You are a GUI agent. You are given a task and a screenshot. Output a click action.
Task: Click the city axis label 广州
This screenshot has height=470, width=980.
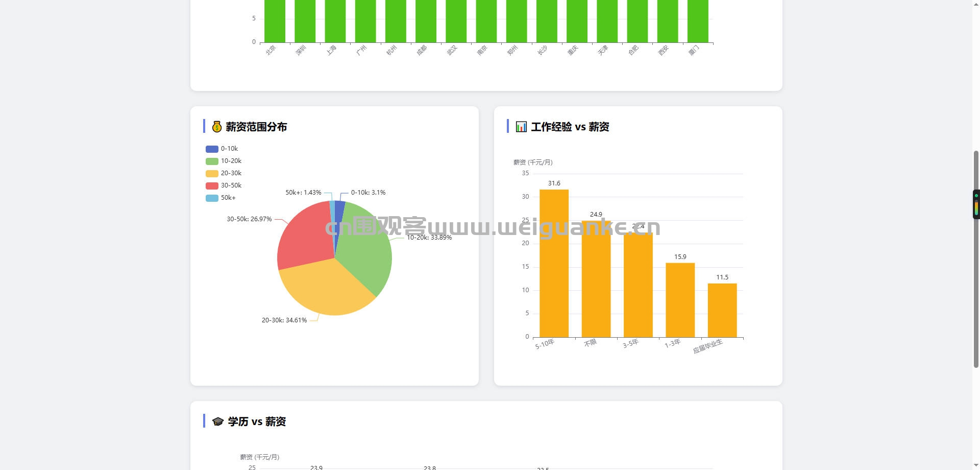pos(361,50)
